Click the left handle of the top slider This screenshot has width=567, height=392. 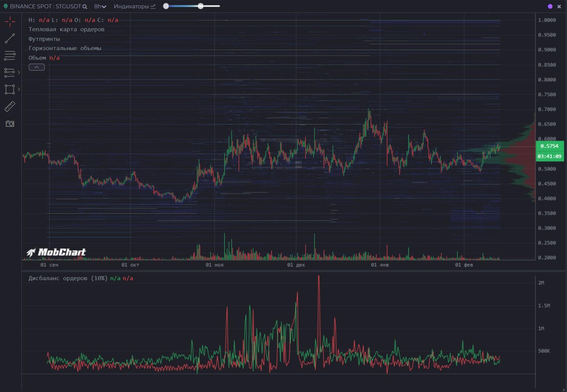(166, 6)
